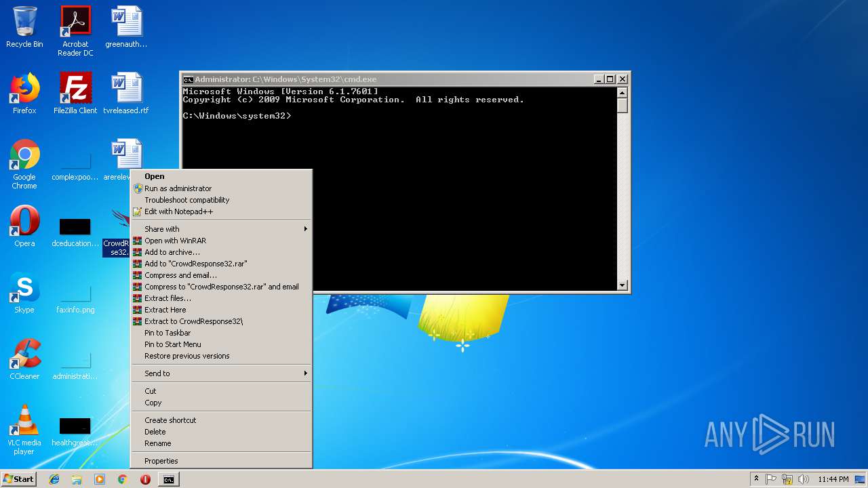Screen dimensions: 868x488
Task: Select Extract files...
Action: coord(221,298)
